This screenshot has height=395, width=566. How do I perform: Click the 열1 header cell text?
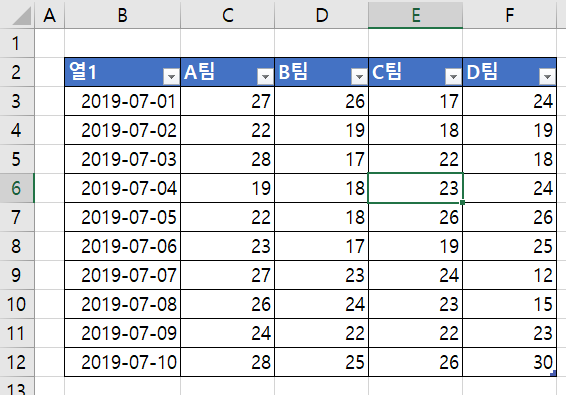tap(83, 71)
